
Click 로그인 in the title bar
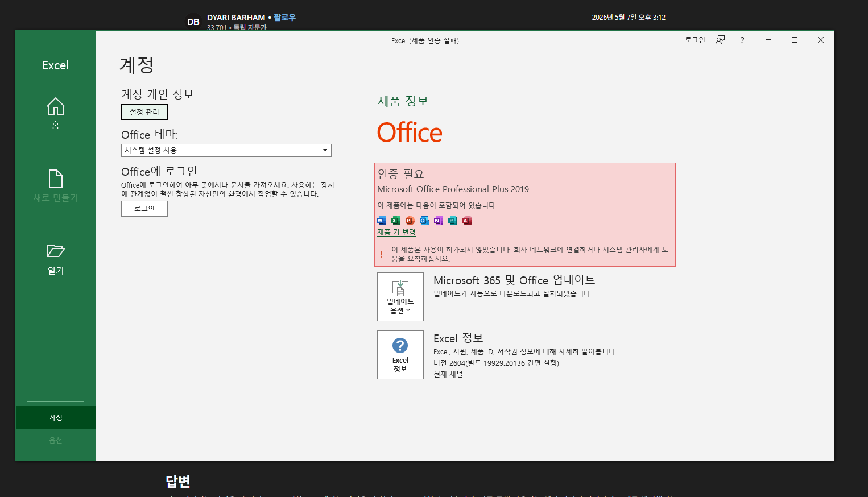[x=695, y=40]
